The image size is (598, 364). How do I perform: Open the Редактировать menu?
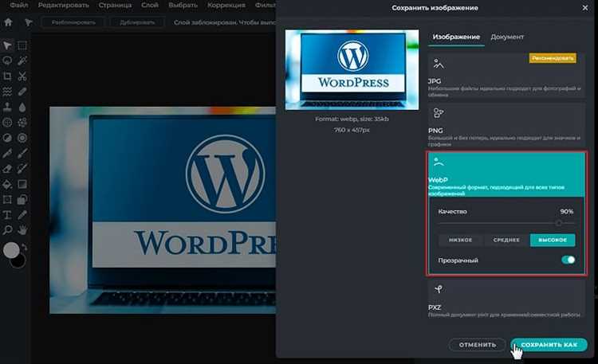64,6
